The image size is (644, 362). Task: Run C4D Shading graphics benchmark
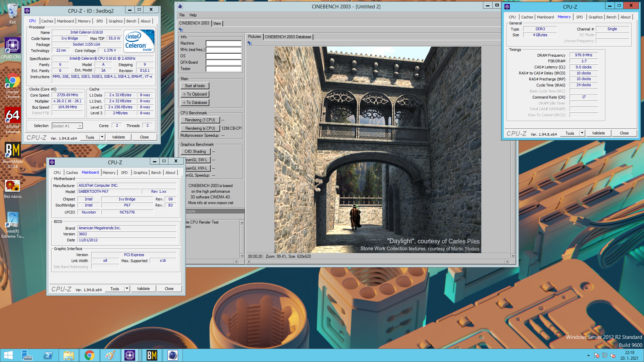(195, 152)
